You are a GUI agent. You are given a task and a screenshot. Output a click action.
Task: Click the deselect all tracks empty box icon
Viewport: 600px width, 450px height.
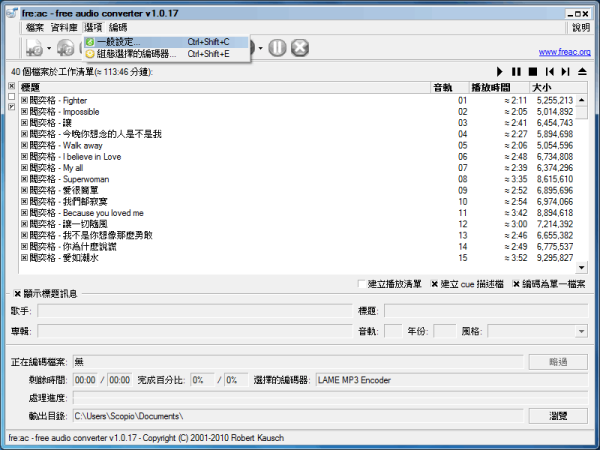pyautogui.click(x=11, y=96)
